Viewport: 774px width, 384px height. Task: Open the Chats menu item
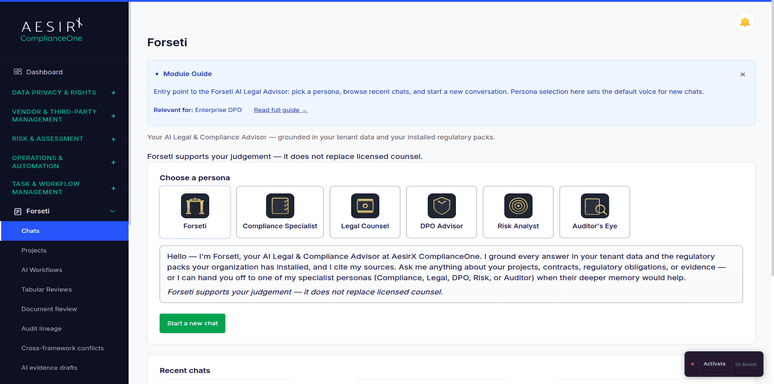coord(64,231)
